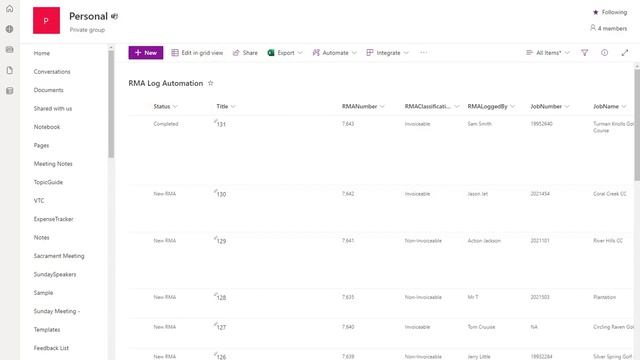Open the list item titled 128
The image size is (640, 360).
(221, 298)
